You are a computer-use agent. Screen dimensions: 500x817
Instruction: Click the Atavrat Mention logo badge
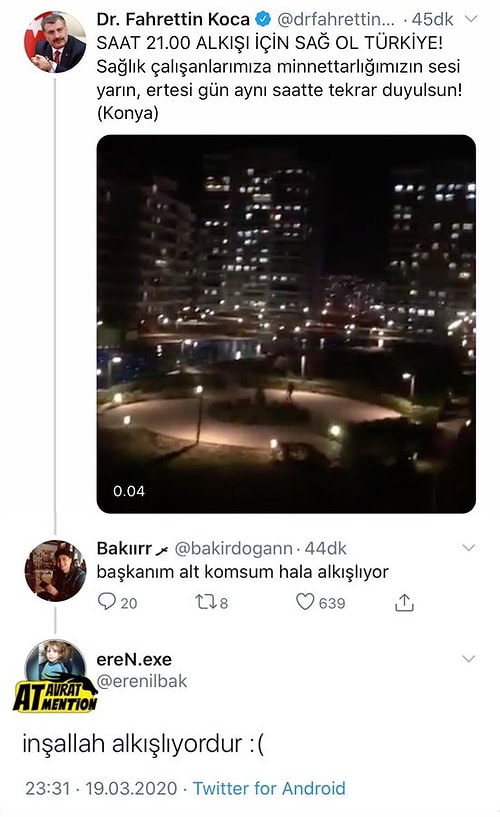click(x=55, y=694)
